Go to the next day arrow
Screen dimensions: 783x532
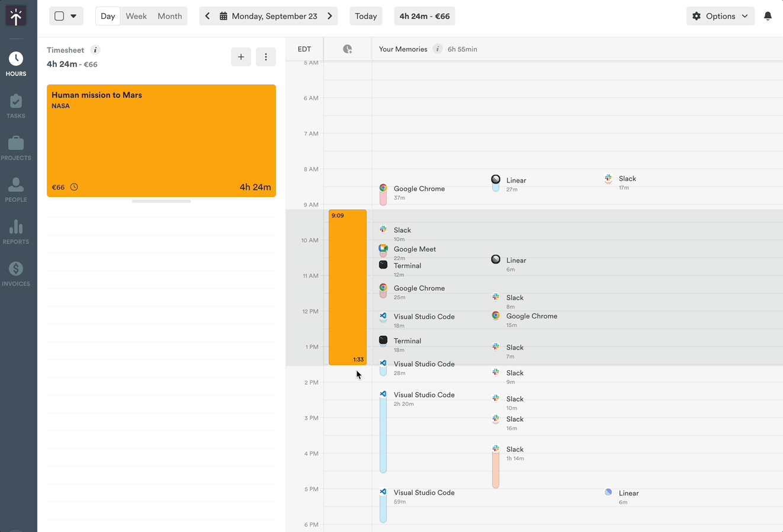(330, 16)
